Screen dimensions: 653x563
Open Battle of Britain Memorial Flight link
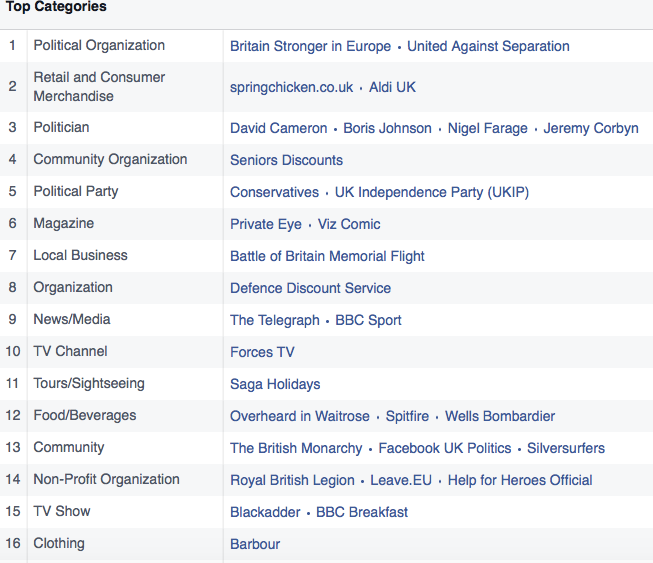click(x=327, y=257)
